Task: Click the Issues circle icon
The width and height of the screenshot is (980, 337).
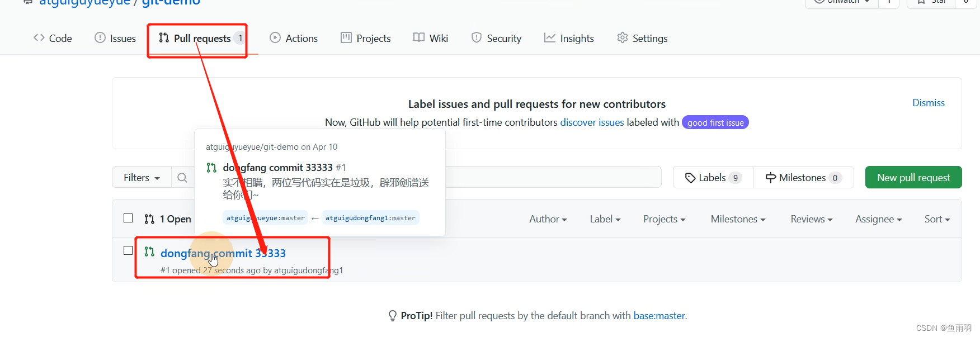Action: click(x=100, y=37)
